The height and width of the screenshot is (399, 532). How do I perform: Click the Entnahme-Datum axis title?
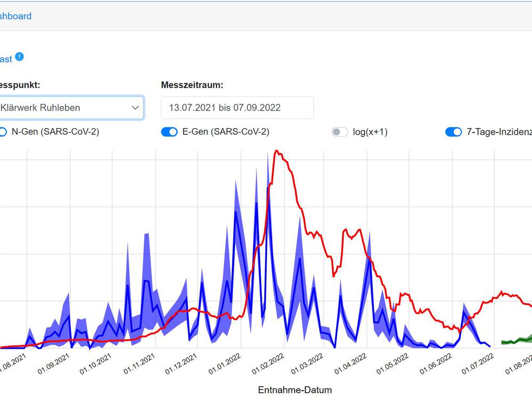pos(295,390)
